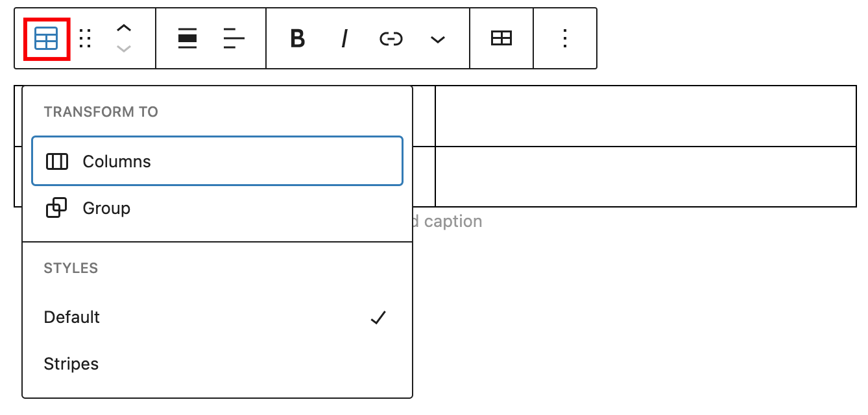This screenshot has width=868, height=415.
Task: Click the full-width alignment icon
Action: pos(187,38)
